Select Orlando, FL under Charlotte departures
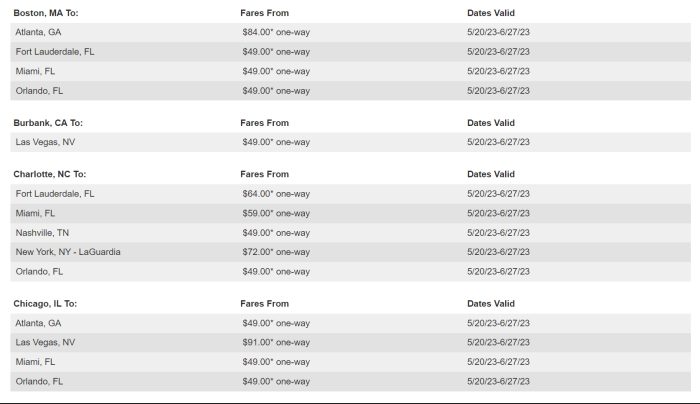700x404 pixels. tap(40, 271)
